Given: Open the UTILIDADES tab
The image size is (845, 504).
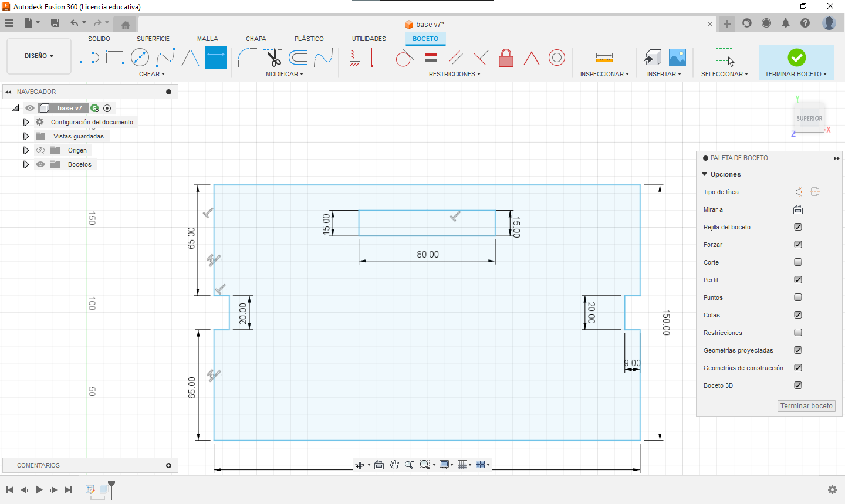Looking at the screenshot, I should click(x=369, y=39).
